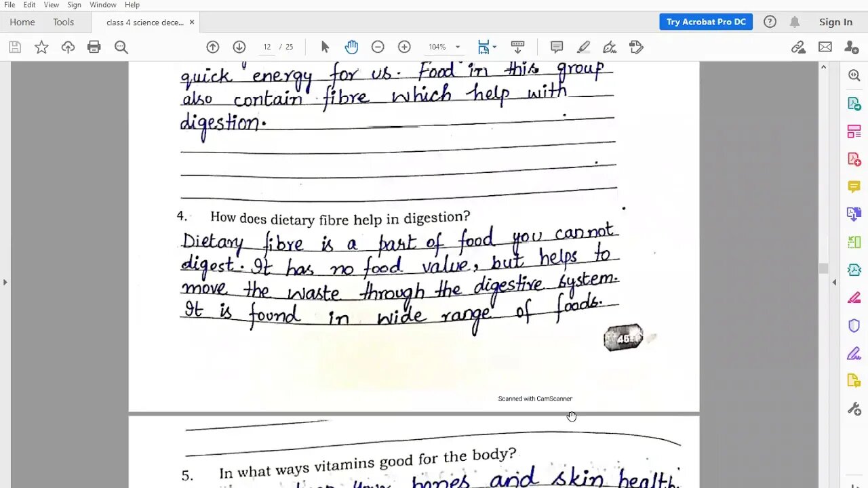Open the green spreadsheet export tool
This screenshot has width=868, height=488.
(x=854, y=242)
